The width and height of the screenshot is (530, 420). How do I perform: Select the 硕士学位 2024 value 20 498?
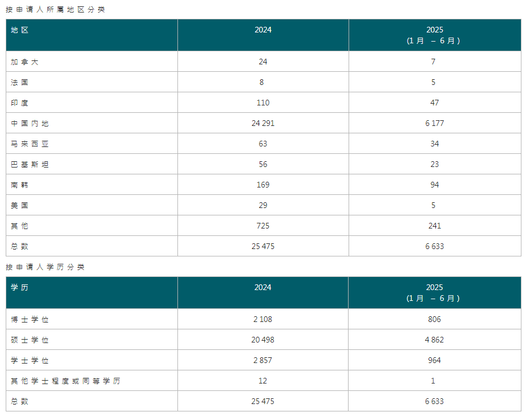pos(262,340)
